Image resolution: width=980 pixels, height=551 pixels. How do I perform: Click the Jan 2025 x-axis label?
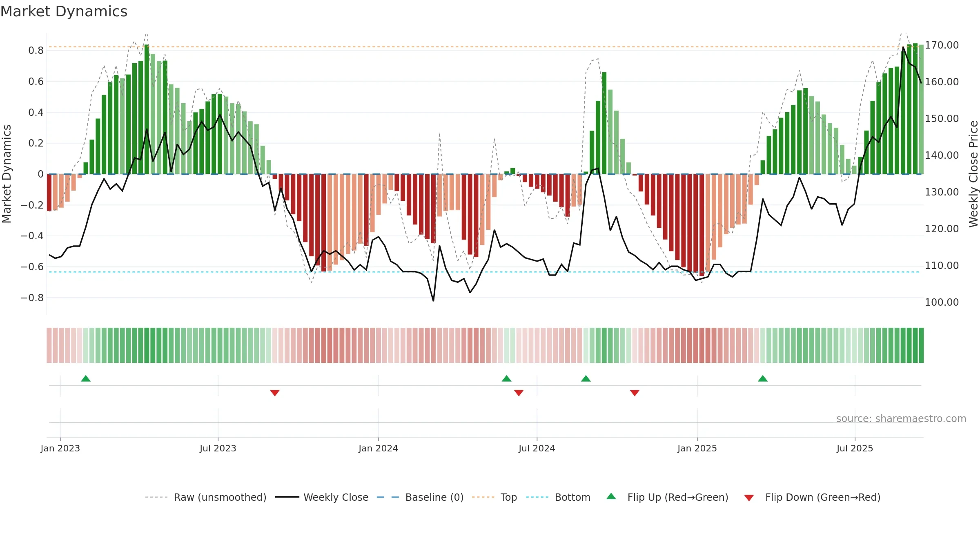coord(697,448)
